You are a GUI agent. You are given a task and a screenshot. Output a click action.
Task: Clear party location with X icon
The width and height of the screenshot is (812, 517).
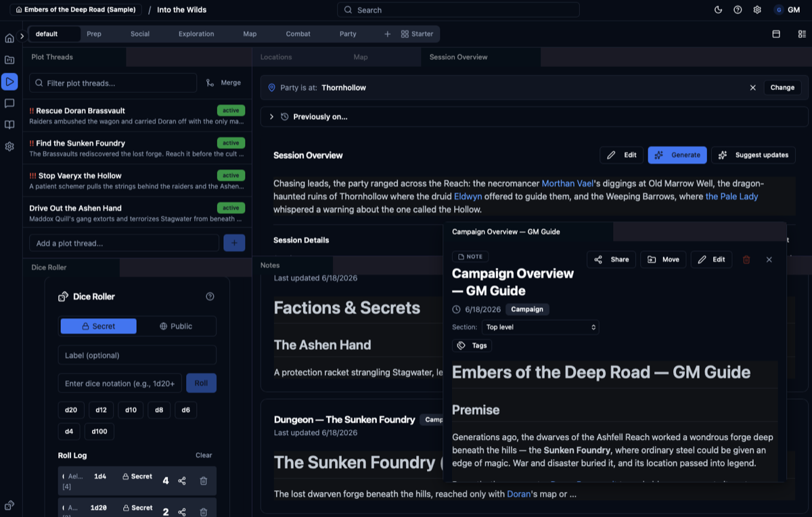(753, 88)
